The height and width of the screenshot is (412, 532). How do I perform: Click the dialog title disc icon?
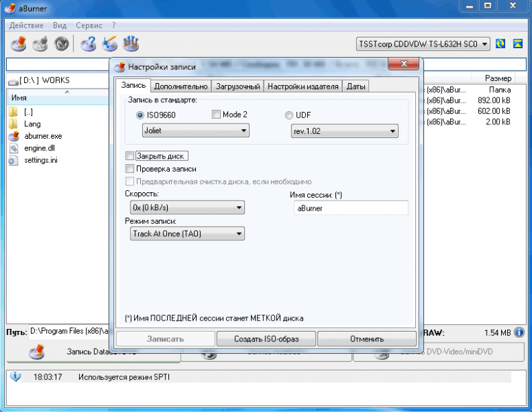click(x=120, y=67)
